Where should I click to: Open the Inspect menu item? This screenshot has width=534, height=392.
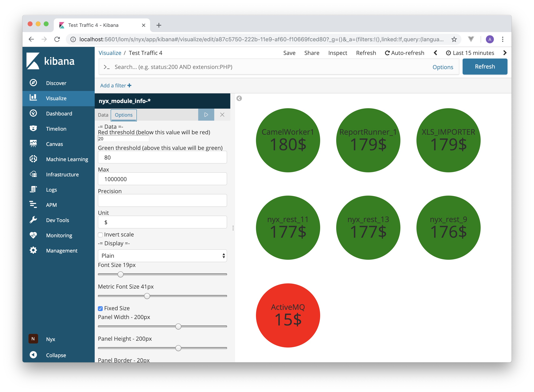click(337, 53)
